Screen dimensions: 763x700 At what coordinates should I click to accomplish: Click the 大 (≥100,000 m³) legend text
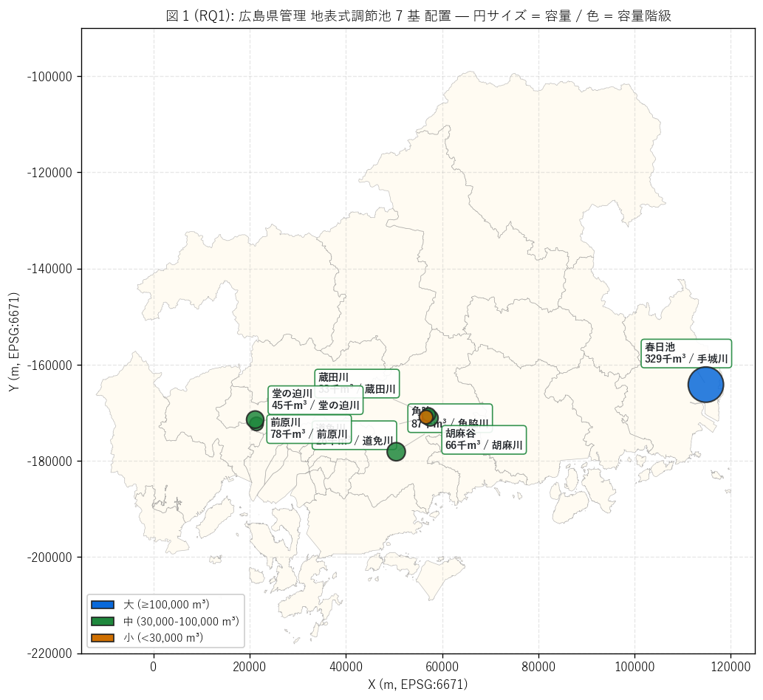click(x=166, y=605)
